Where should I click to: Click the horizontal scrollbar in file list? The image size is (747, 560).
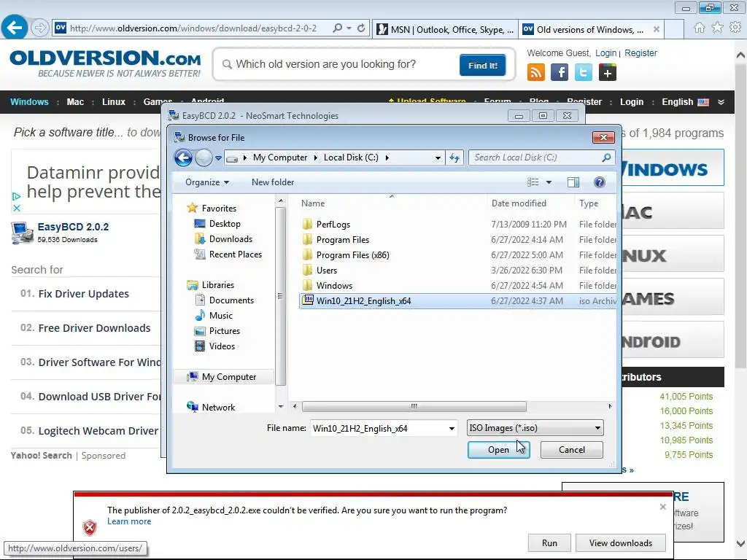click(x=414, y=406)
